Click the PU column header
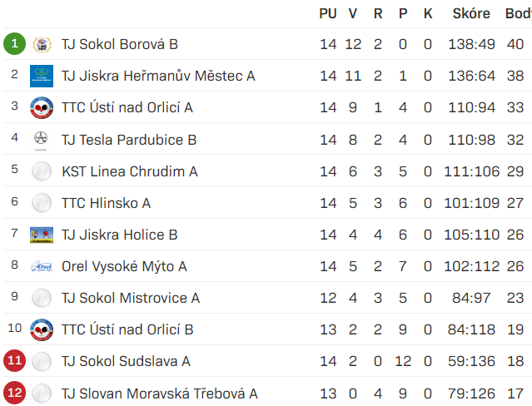The width and height of the screenshot is (532, 406). pos(328,13)
